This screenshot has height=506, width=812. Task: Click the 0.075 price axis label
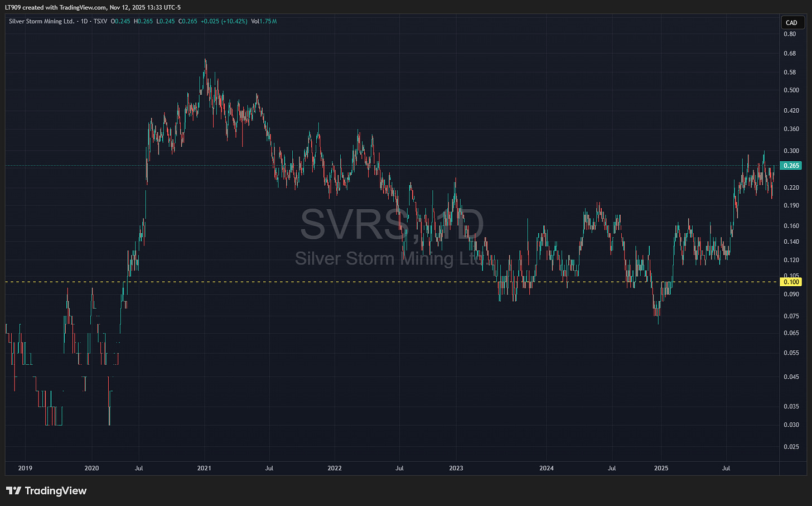click(791, 316)
